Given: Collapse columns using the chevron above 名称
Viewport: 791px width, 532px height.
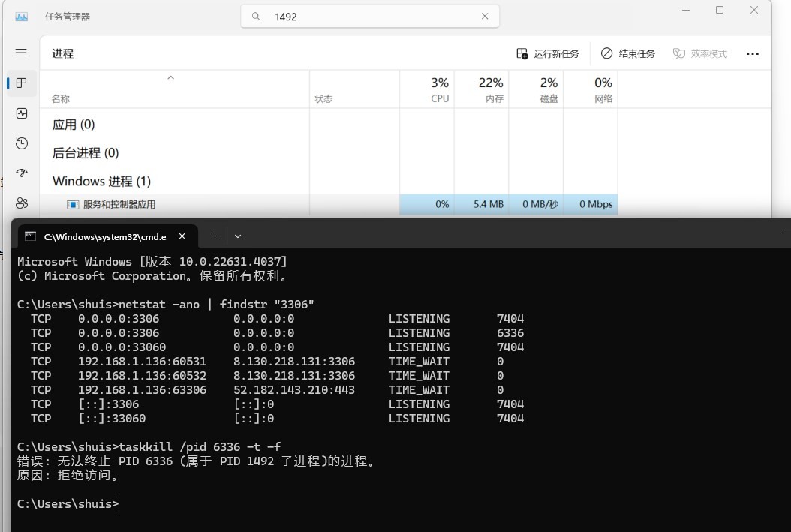Looking at the screenshot, I should [x=170, y=77].
